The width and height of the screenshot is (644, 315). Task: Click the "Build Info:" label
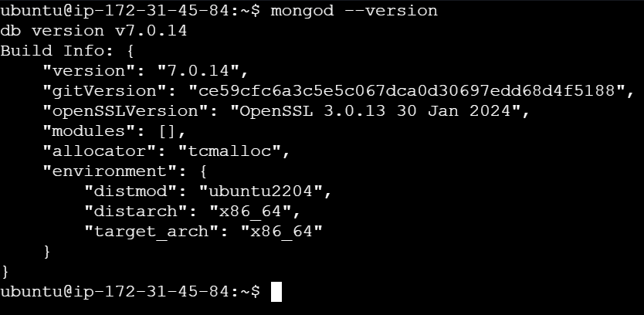tap(56, 51)
